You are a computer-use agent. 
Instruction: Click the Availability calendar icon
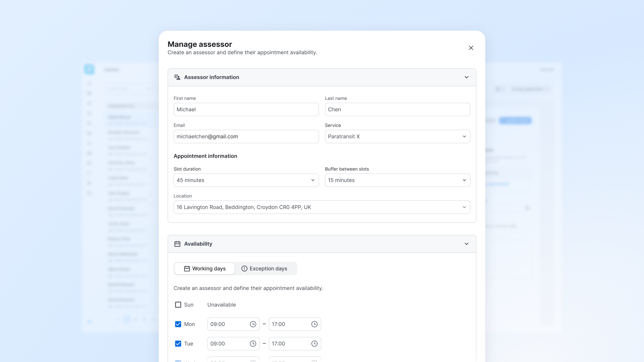point(177,244)
